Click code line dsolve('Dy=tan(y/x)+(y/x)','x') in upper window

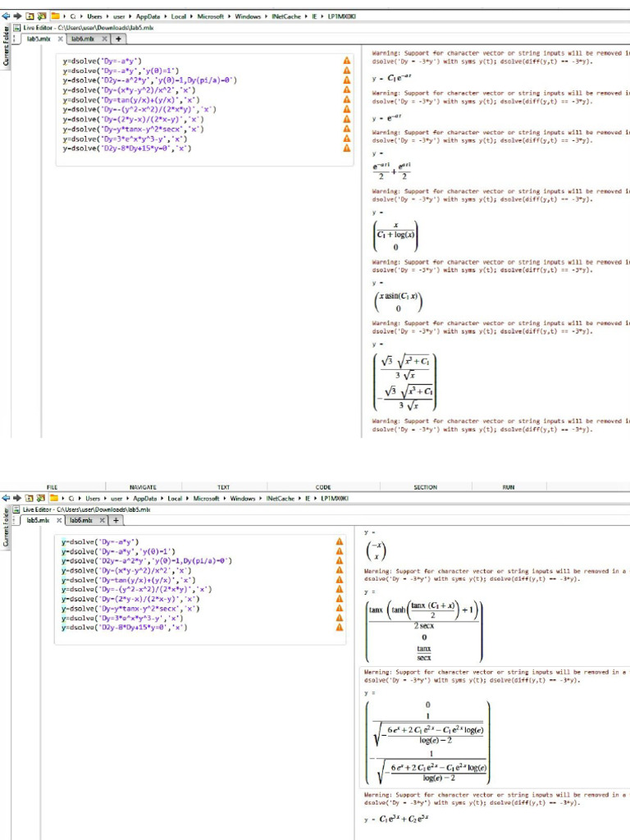(x=131, y=99)
